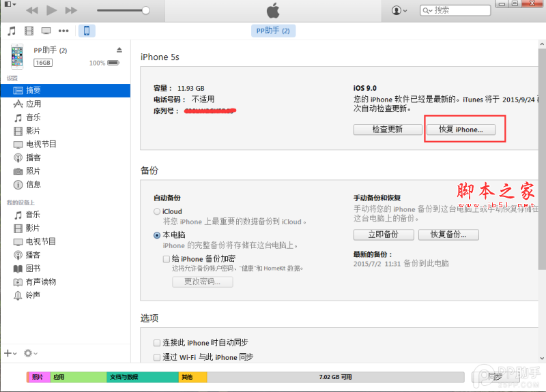Image resolution: width=546 pixels, height=392 pixels.
Task: Select the 本电脑 backup radio button
Action: (x=157, y=235)
